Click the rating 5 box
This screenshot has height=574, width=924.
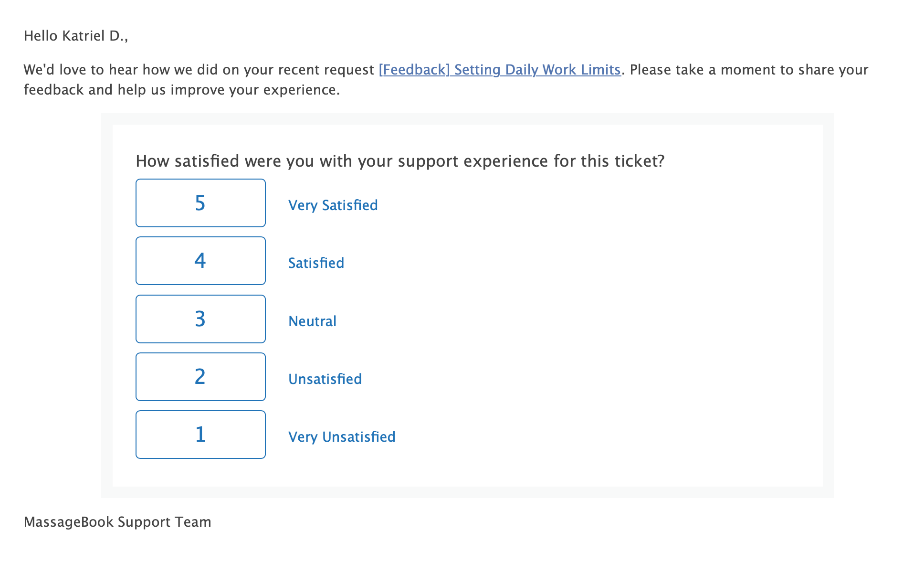tap(200, 203)
